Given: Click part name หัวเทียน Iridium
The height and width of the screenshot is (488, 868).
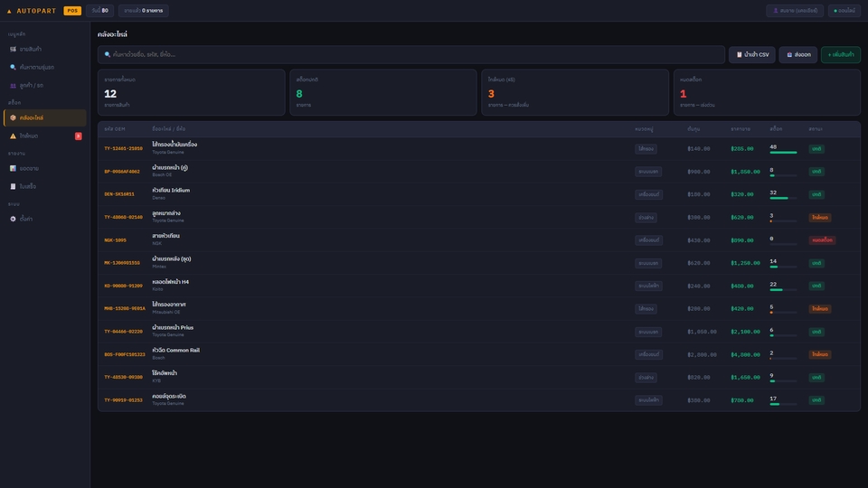Looking at the screenshot, I should 171,191.
